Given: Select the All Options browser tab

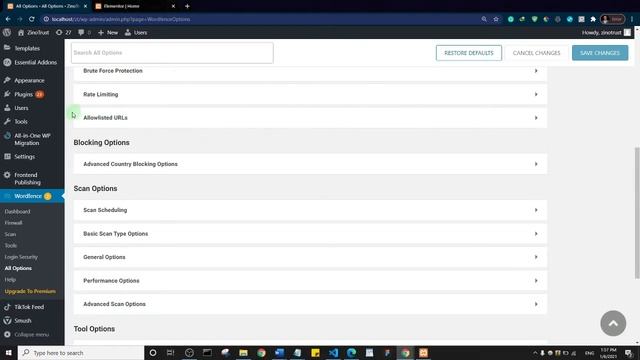Looking at the screenshot, I should [x=47, y=6].
